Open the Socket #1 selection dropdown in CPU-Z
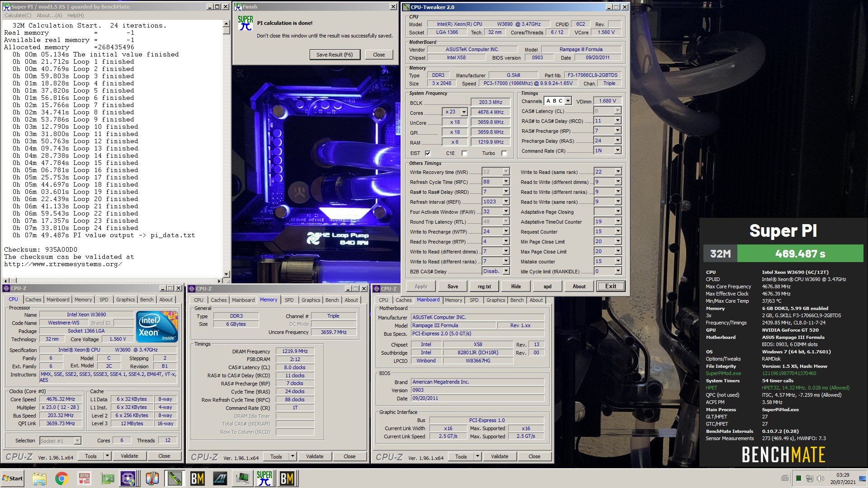This screenshot has height=488, width=868. point(77,441)
